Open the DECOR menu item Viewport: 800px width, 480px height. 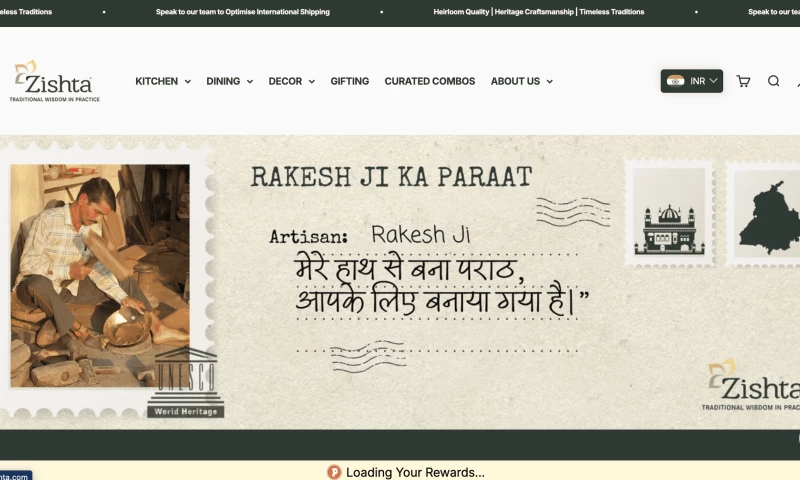coord(285,81)
